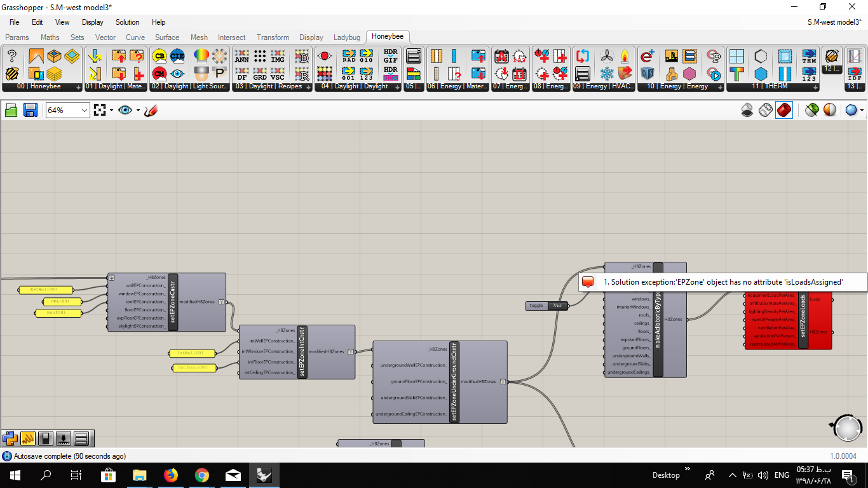Click the IDF export icon
Screen dimensions: 868x488
(855, 74)
